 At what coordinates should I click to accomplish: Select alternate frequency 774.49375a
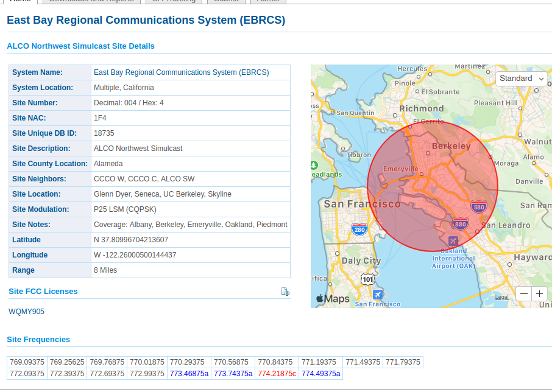tap(320, 374)
